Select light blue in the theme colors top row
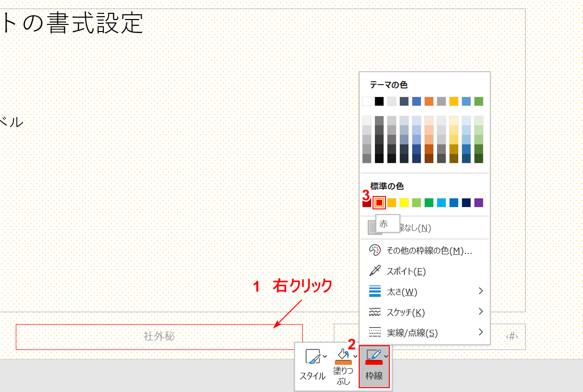The width and height of the screenshot is (583, 392). point(466,101)
